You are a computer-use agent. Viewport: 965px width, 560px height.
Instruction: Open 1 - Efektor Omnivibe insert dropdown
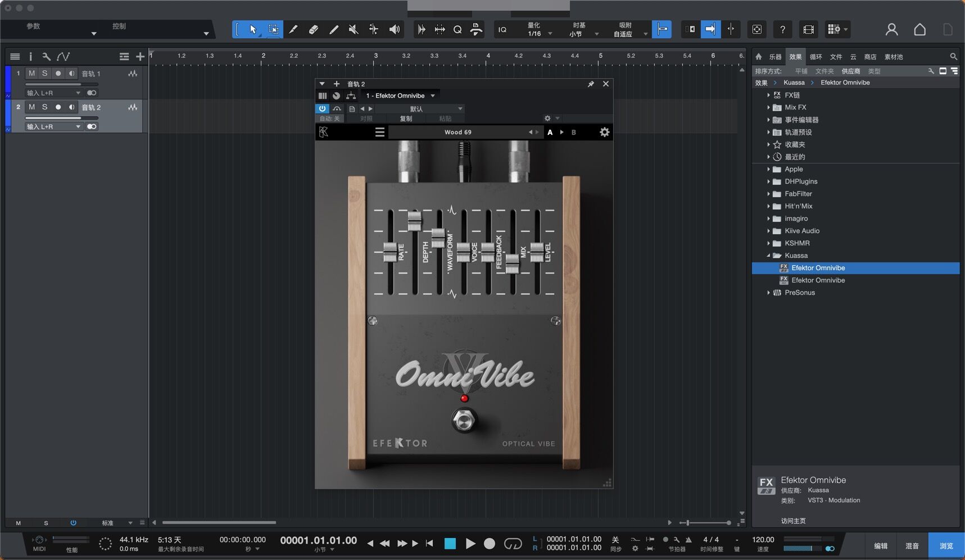pyautogui.click(x=400, y=95)
